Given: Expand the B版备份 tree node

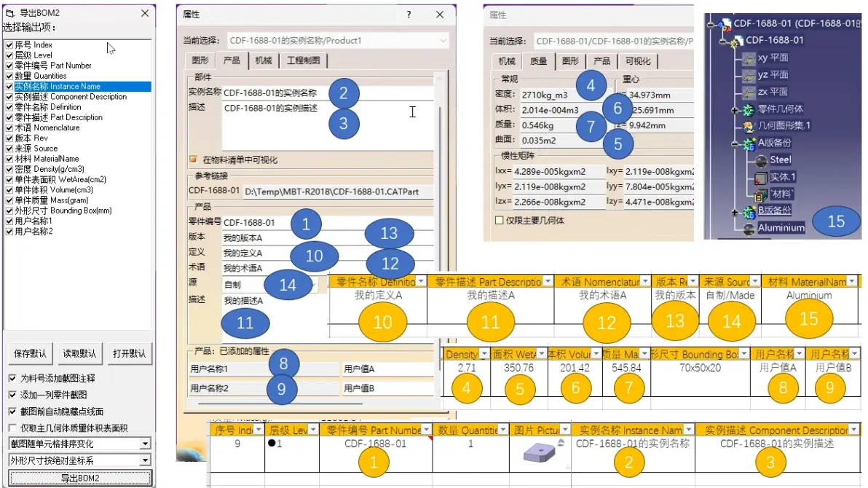Looking at the screenshot, I should (x=735, y=212).
